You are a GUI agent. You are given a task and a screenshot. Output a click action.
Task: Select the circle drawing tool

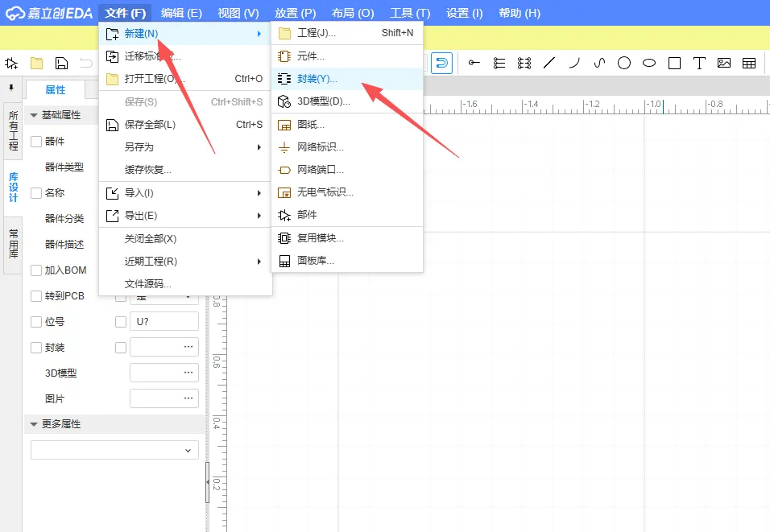point(624,63)
